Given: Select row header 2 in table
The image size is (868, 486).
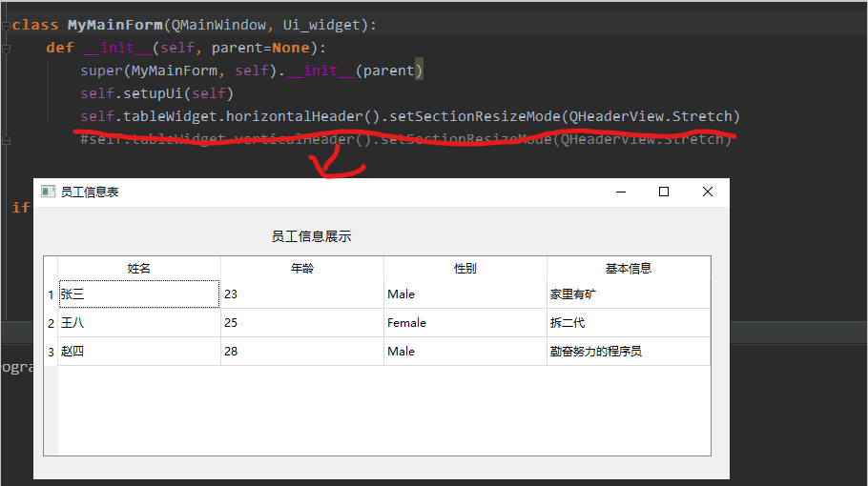Looking at the screenshot, I should coord(51,323).
